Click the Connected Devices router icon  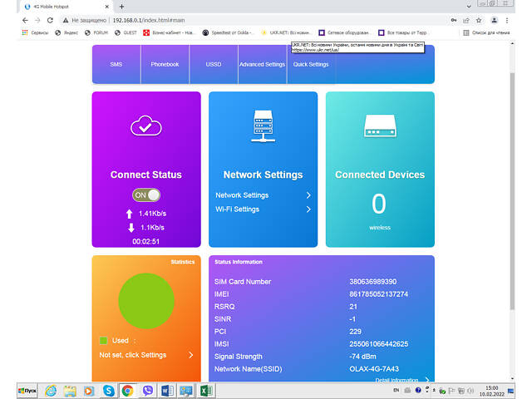pyautogui.click(x=379, y=126)
